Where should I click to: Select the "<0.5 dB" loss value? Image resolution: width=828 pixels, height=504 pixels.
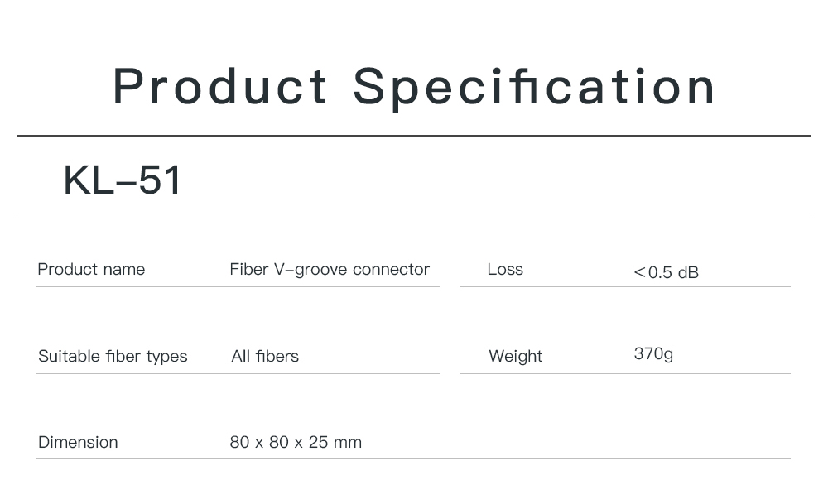pos(666,272)
